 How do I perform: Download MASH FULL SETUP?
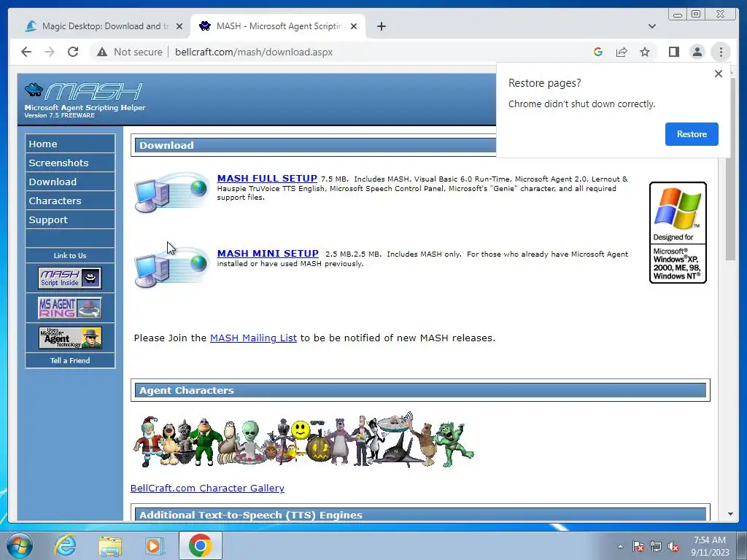pyautogui.click(x=267, y=178)
